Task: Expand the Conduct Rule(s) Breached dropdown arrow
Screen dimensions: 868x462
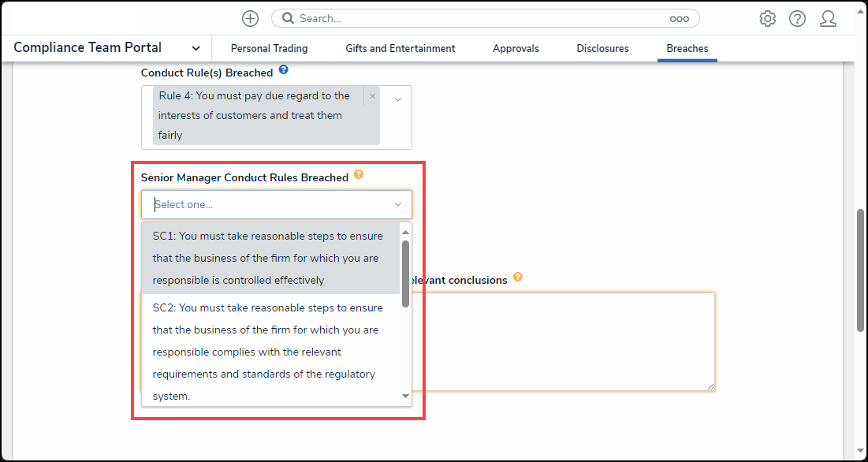Action: [x=397, y=99]
